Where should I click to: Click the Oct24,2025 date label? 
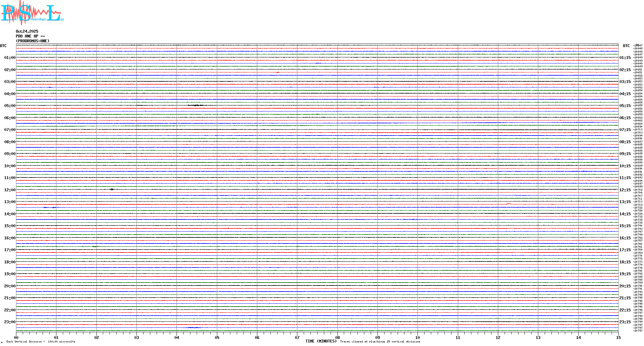[x=27, y=31]
